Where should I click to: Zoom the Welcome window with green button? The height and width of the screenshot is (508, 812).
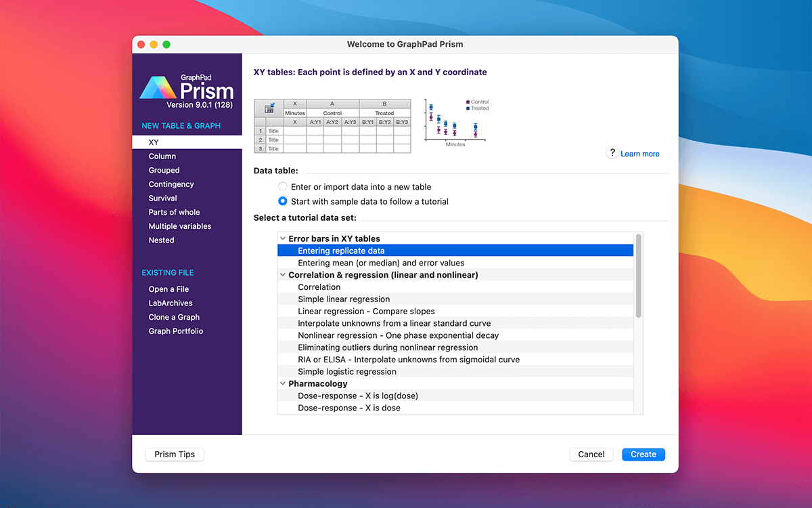166,45
